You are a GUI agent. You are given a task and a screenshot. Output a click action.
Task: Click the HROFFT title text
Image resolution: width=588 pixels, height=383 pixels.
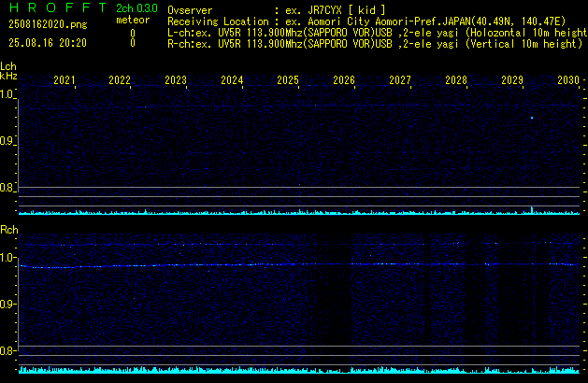(58, 7)
